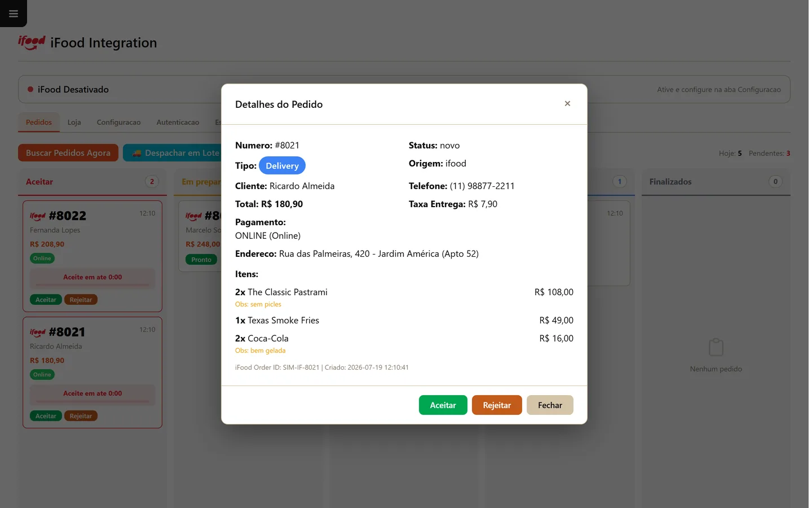
Task: Click the clipboard icon above Nenhum pedido
Action: (x=716, y=347)
